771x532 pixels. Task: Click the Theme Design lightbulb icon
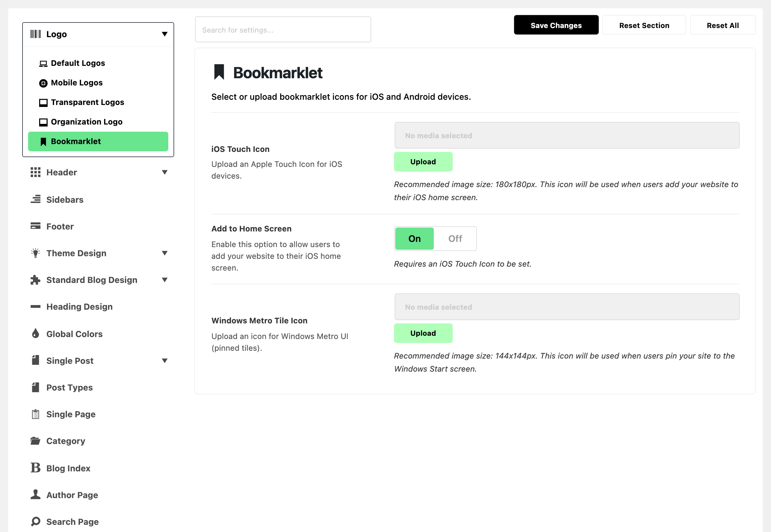pos(35,253)
